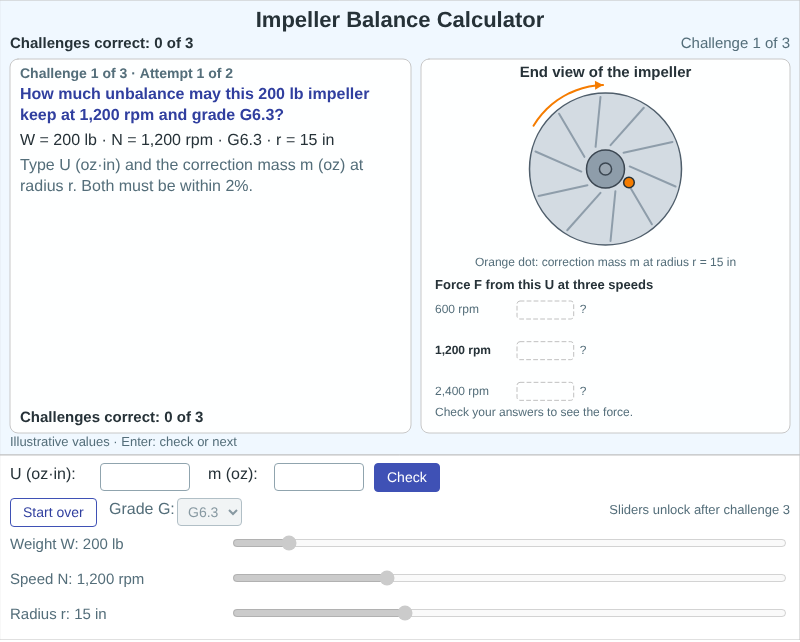Click the orange rotation arrow
Screen dimensions: 800x642
[567, 102]
